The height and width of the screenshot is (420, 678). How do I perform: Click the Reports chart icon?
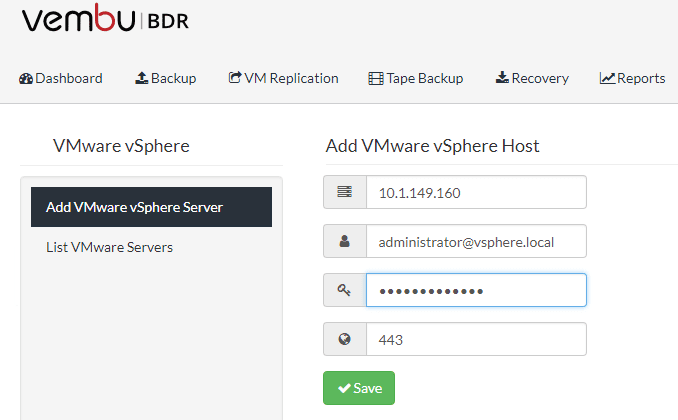(x=607, y=78)
